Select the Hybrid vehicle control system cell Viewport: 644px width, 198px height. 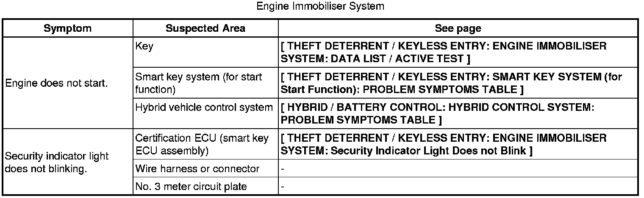204,107
